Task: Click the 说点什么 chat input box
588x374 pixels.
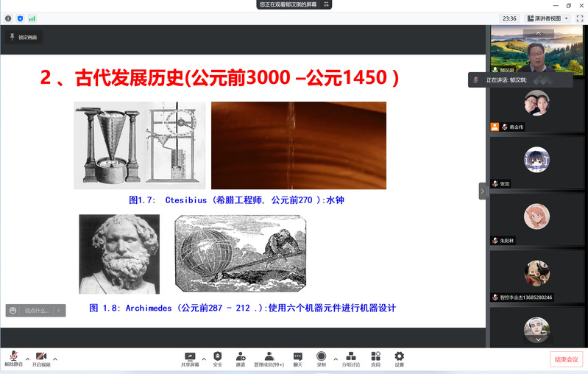Action: pyautogui.click(x=30, y=311)
